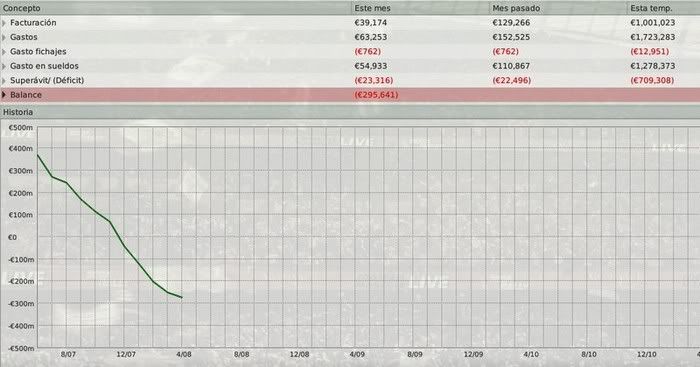Sort by the Concepto column header

coord(21,8)
